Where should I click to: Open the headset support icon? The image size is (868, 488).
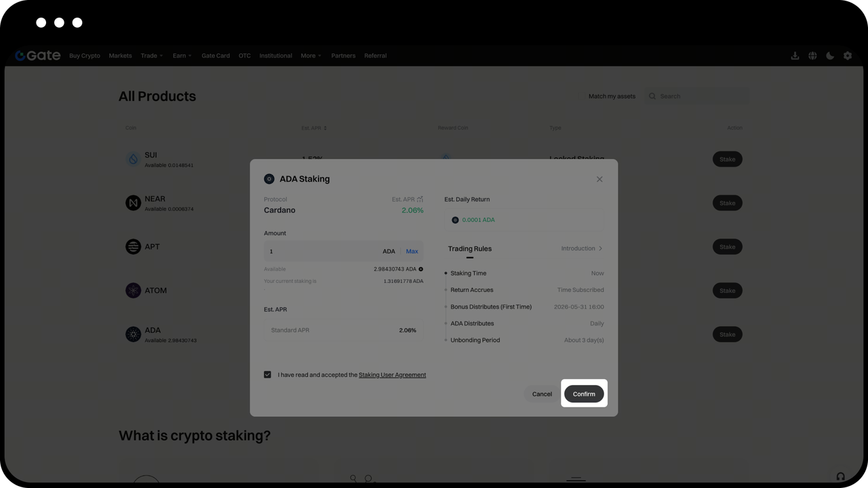pos(841,476)
